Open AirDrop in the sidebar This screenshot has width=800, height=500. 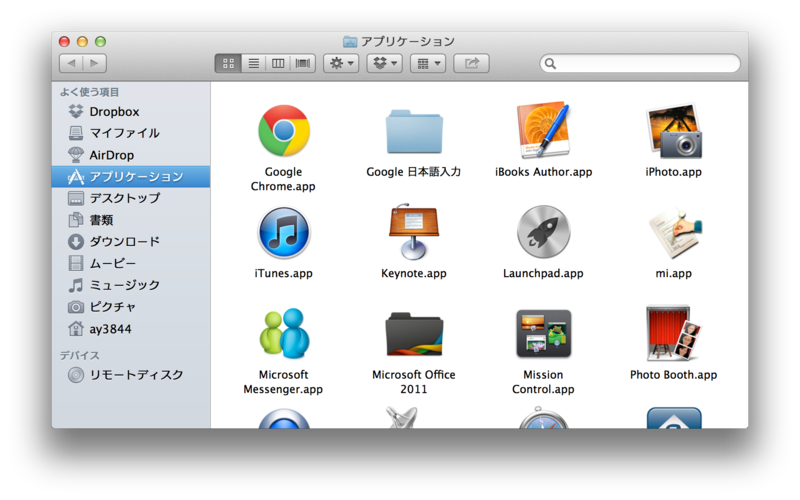(x=131, y=155)
